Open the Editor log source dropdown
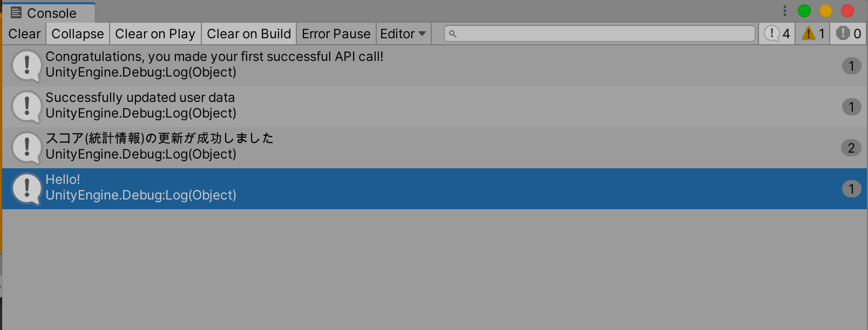The width and height of the screenshot is (868, 330). (403, 33)
